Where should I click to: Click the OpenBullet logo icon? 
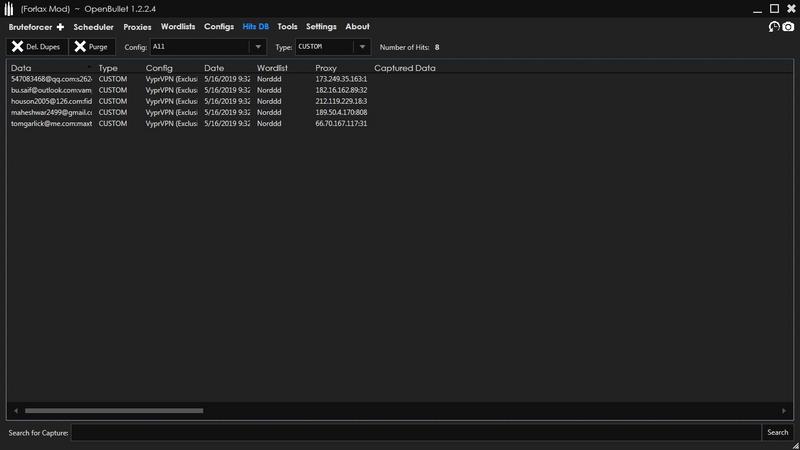(x=9, y=9)
